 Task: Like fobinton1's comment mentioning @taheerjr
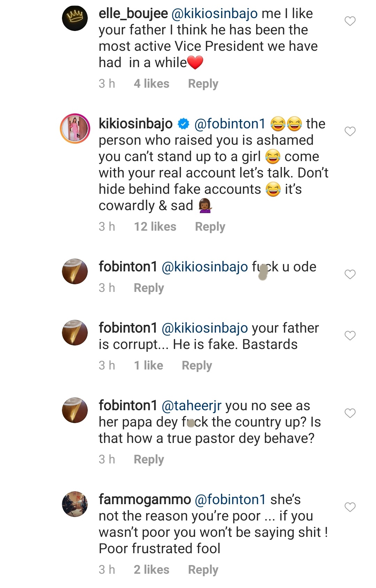350,413
